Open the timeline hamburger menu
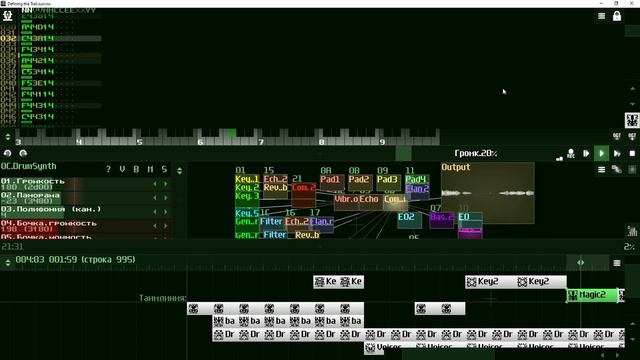The image size is (640, 360). (617, 263)
